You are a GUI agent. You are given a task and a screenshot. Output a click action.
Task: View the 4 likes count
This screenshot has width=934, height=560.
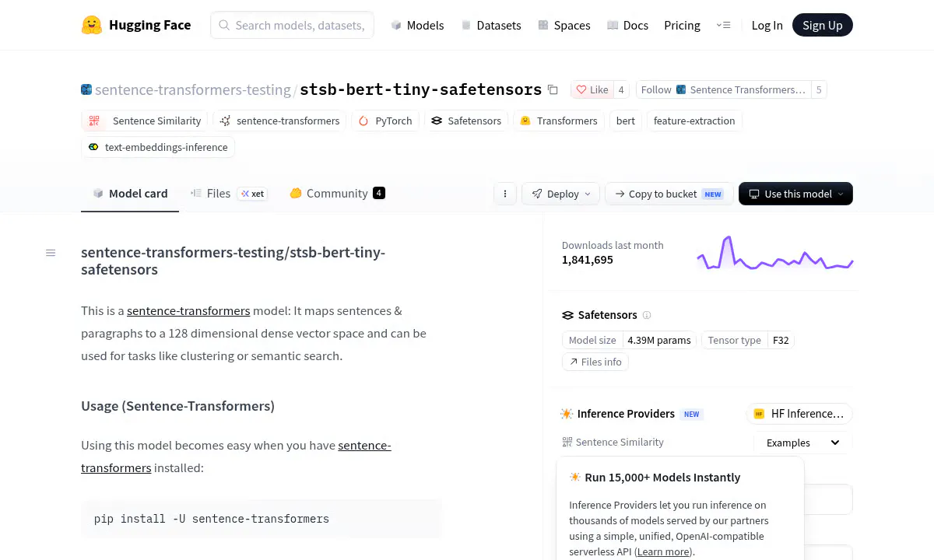pos(621,89)
